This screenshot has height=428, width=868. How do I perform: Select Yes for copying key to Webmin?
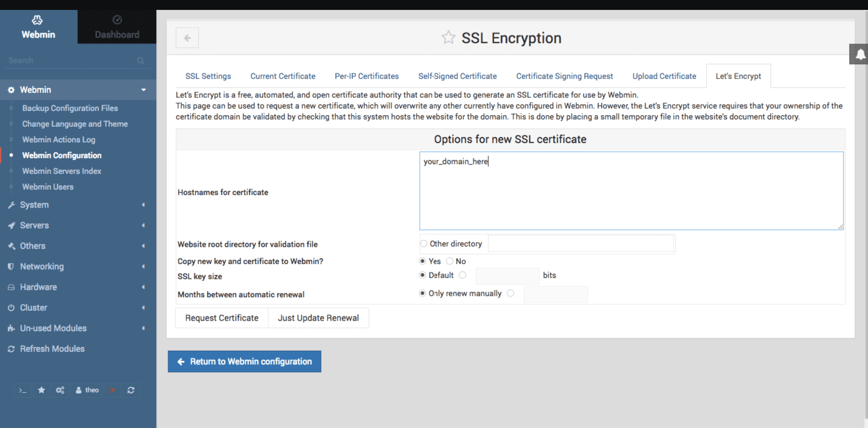pyautogui.click(x=423, y=261)
